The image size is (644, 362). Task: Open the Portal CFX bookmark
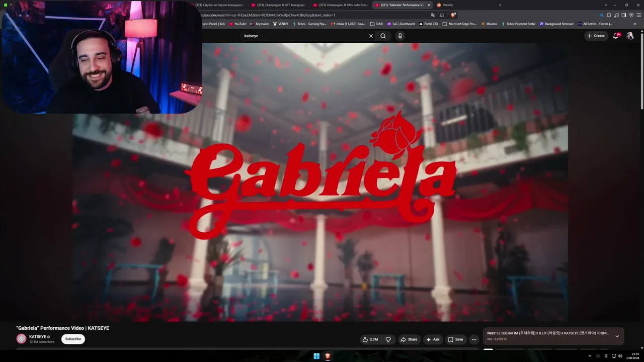click(429, 24)
